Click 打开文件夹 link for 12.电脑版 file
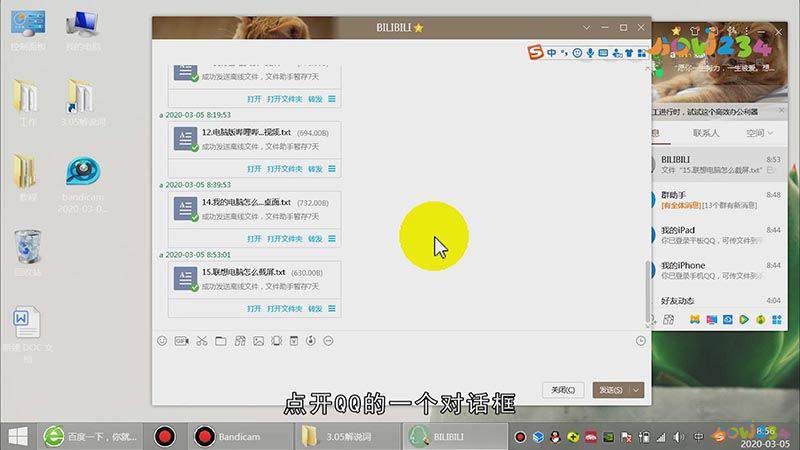 [285, 168]
